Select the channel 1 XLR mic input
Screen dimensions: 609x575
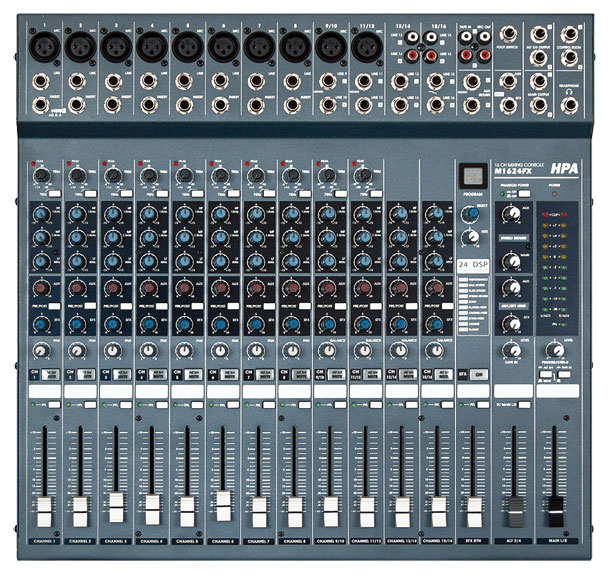pyautogui.click(x=45, y=47)
